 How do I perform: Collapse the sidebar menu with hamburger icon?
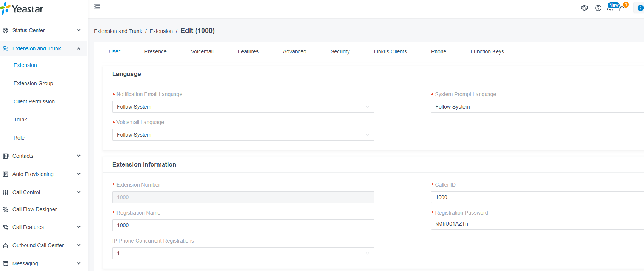(97, 6)
